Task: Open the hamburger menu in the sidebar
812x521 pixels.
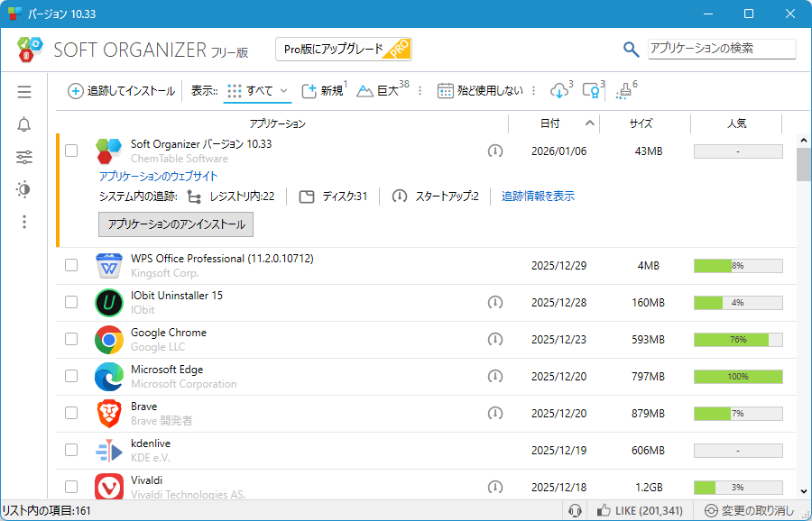Action: click(24, 92)
